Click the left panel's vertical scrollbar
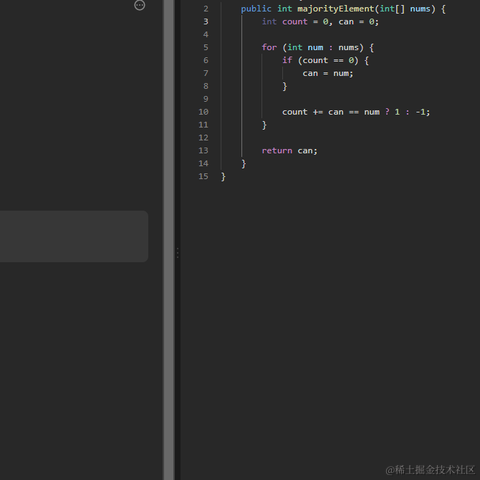 (169, 240)
